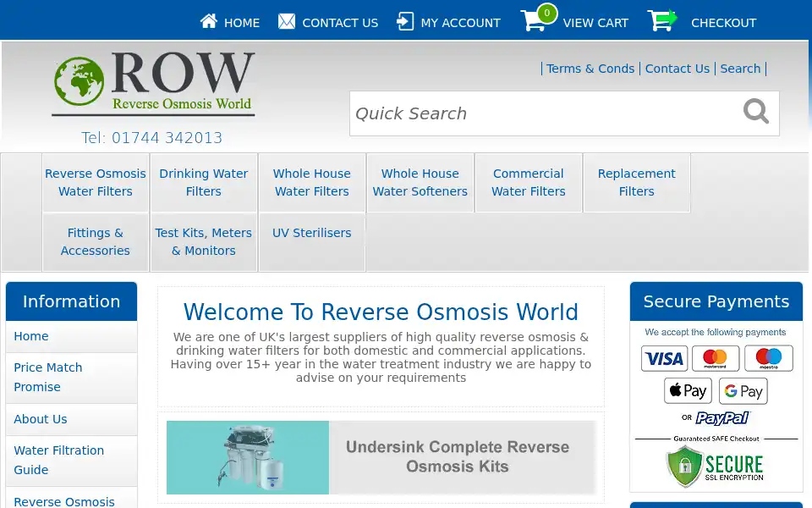This screenshot has height=508, width=812.
Task: Open VIEW CART link
Action: click(x=595, y=23)
